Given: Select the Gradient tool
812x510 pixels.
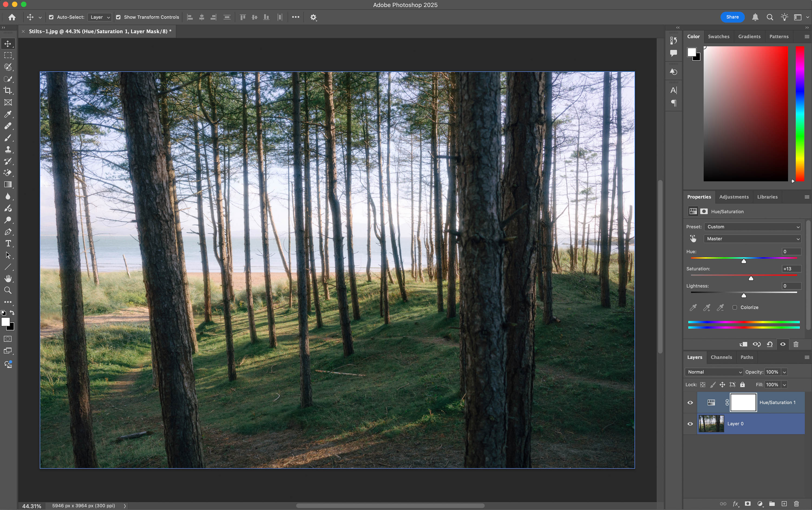Looking at the screenshot, I should [x=8, y=184].
